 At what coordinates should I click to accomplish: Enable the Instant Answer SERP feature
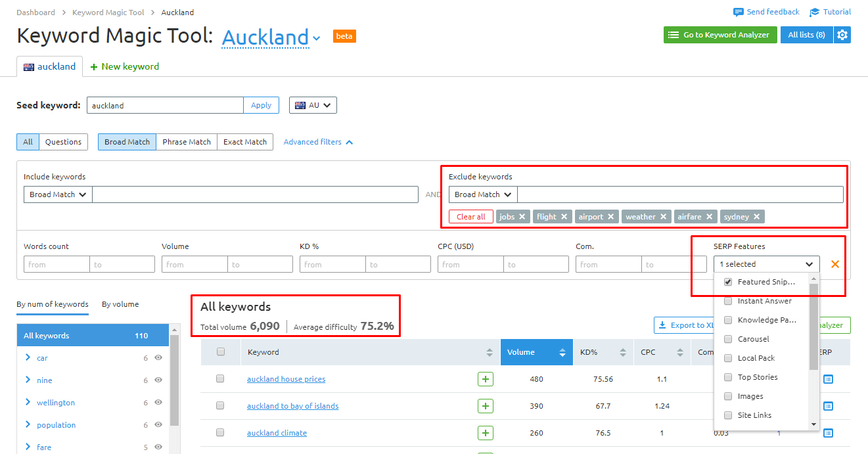[x=727, y=301]
